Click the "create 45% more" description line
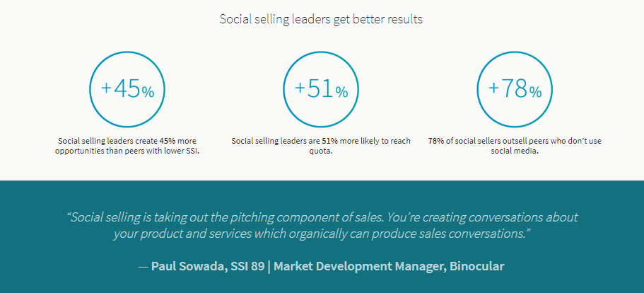This screenshot has height=293, width=644. 127,141
